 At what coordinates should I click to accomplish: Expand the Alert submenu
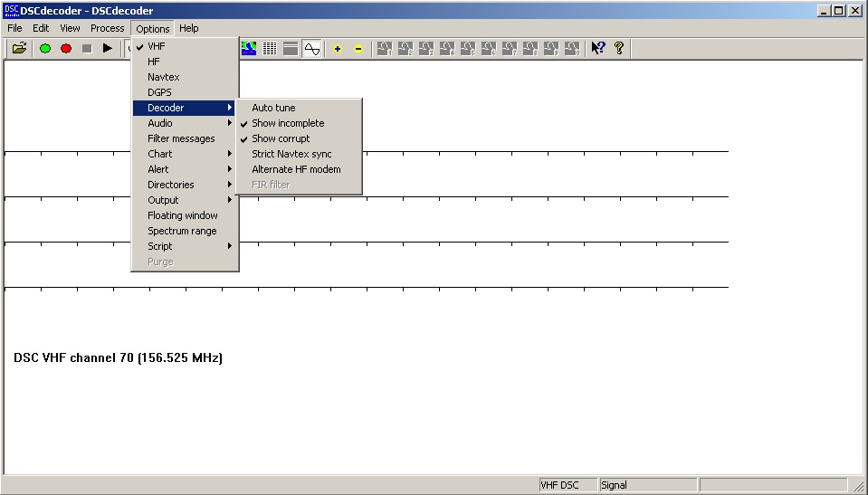(x=185, y=169)
